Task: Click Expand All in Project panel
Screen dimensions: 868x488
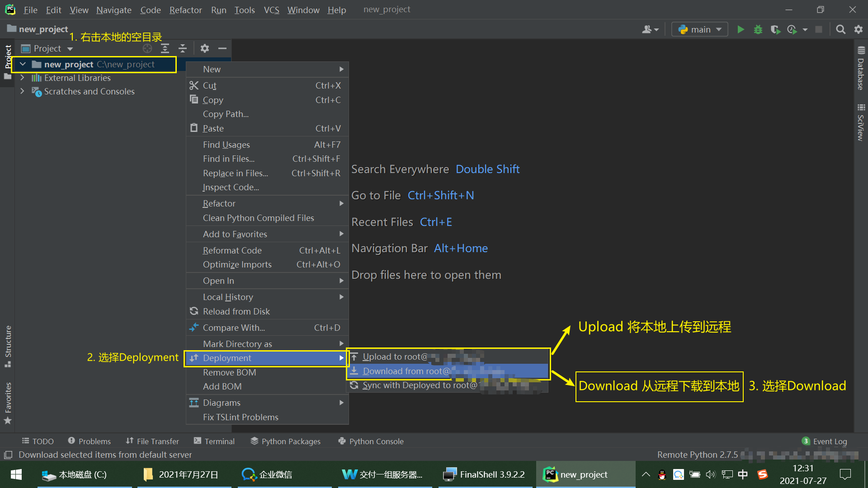Action: [165, 48]
